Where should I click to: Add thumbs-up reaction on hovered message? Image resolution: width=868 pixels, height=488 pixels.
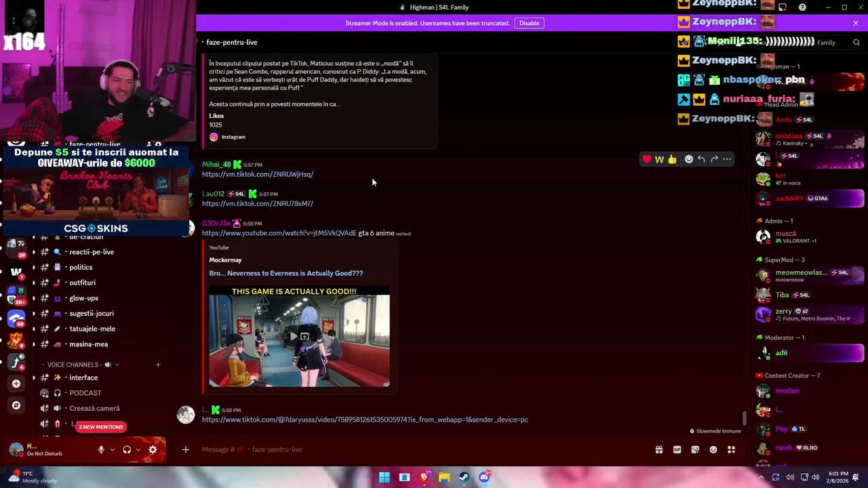672,159
